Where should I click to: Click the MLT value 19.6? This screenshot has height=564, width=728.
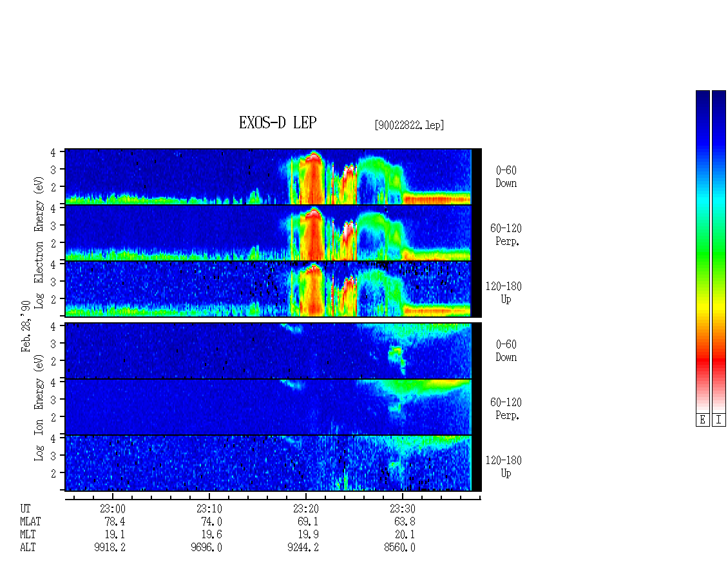pyautogui.click(x=211, y=535)
